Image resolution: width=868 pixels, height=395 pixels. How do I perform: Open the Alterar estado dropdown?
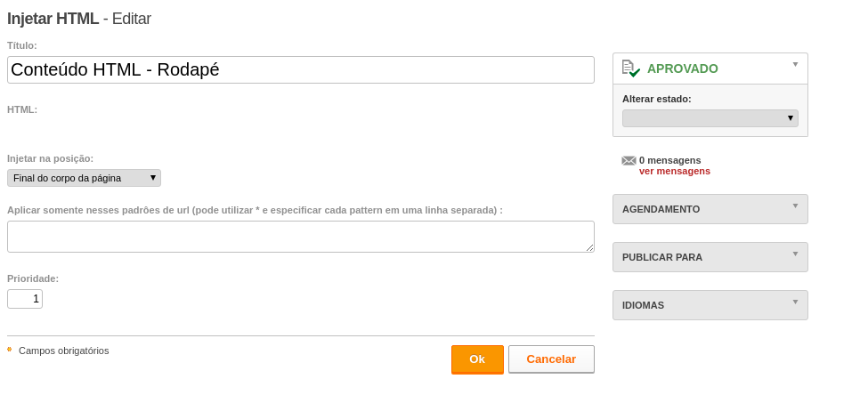(710, 118)
